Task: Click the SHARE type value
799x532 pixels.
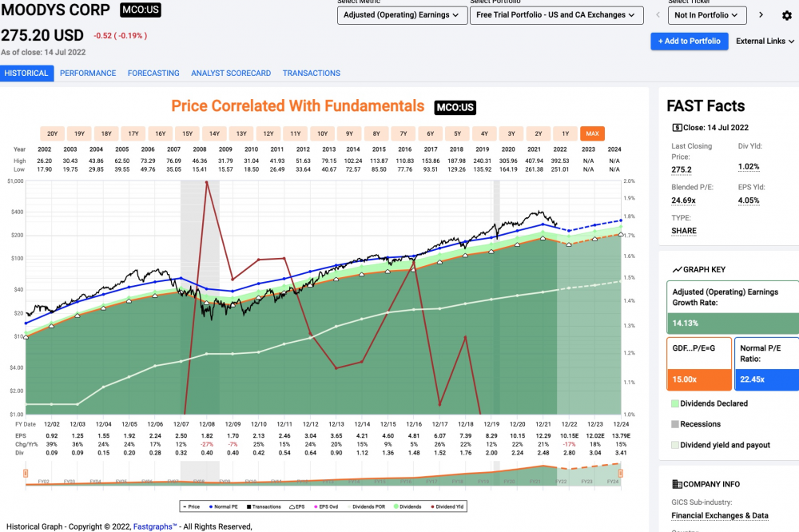Action: pos(684,231)
